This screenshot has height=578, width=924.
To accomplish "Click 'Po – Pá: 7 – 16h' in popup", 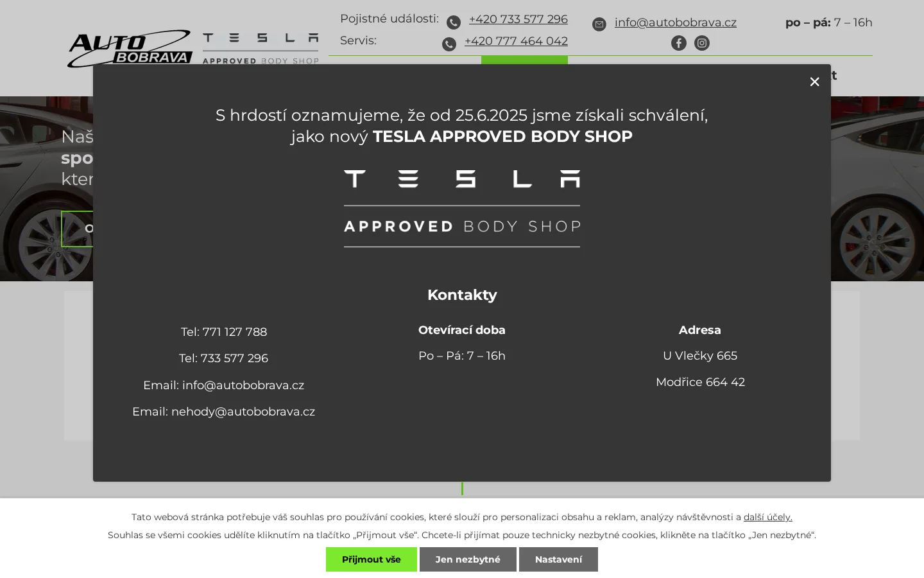I will click(462, 356).
